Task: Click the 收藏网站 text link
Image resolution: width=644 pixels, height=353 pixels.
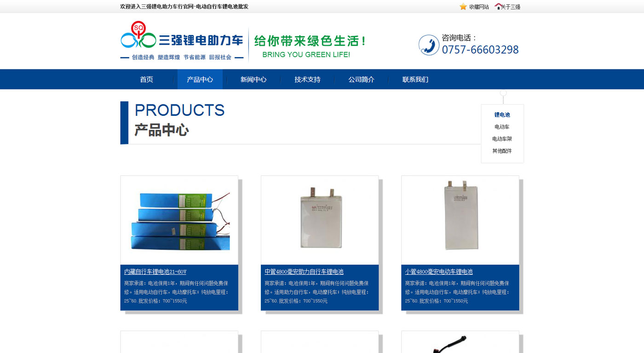Action: tap(479, 7)
